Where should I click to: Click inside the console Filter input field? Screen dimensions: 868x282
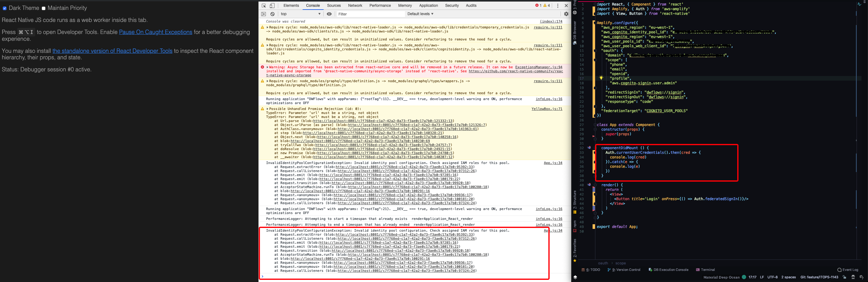pyautogui.click(x=371, y=14)
